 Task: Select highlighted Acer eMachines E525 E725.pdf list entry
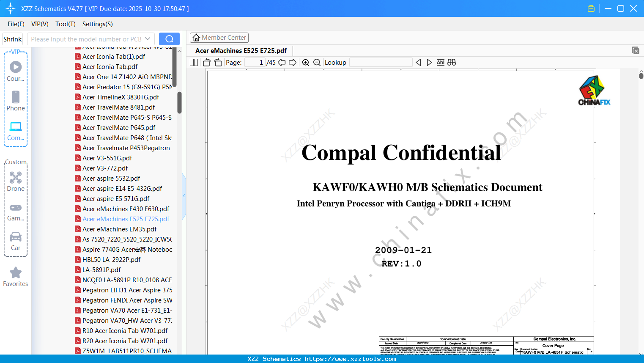126,219
